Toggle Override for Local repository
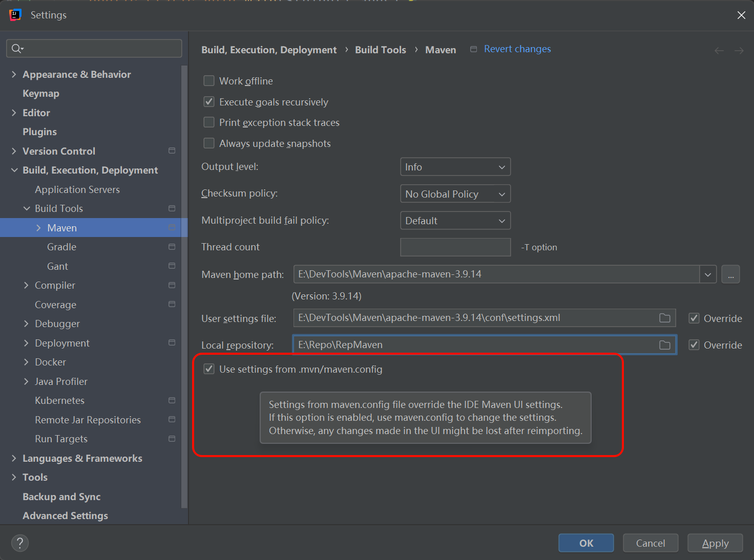This screenshot has height=560, width=754. click(694, 345)
